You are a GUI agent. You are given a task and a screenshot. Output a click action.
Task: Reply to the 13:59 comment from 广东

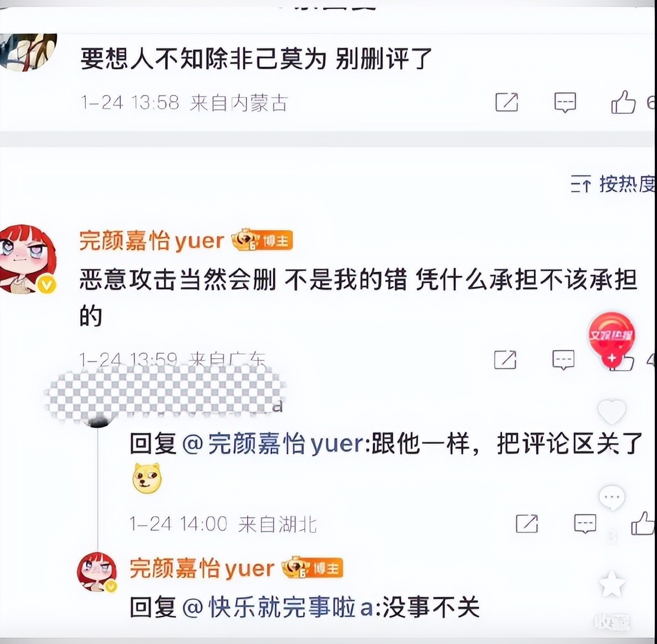tap(564, 360)
